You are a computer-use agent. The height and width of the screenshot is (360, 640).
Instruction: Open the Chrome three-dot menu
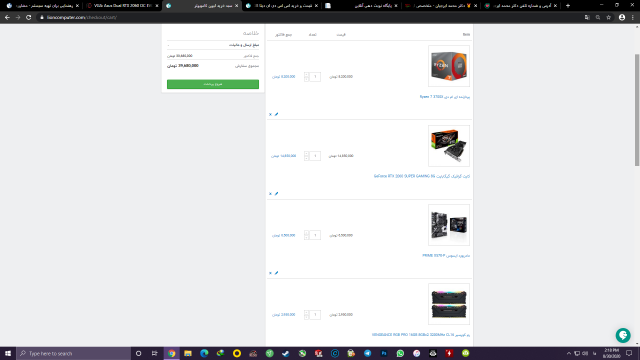click(x=633, y=17)
